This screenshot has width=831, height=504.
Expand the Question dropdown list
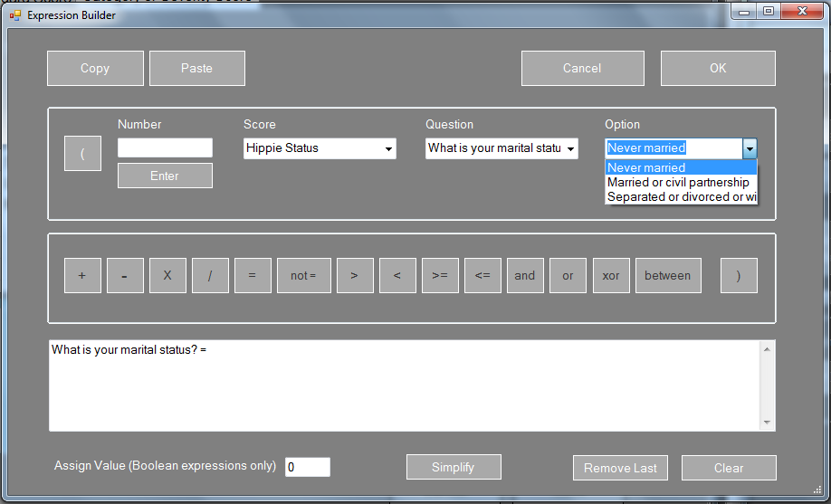(570, 148)
